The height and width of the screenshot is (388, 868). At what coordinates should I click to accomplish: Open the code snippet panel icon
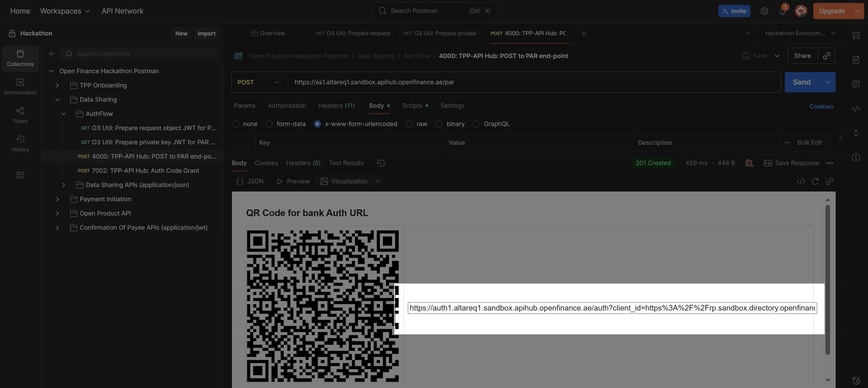tap(856, 108)
